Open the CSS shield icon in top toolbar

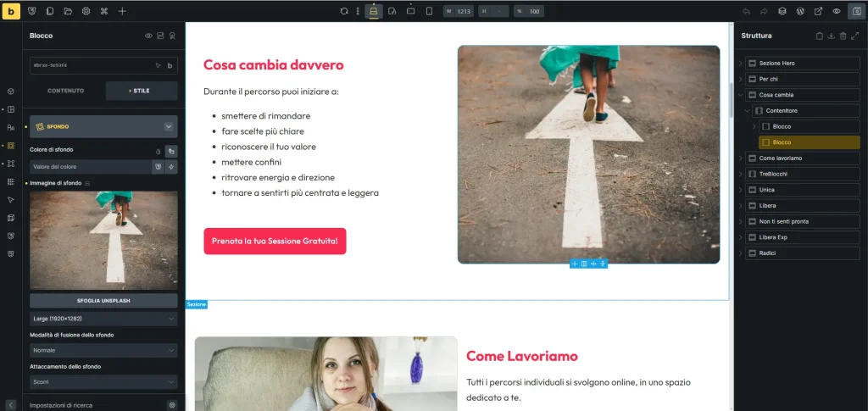point(33,11)
